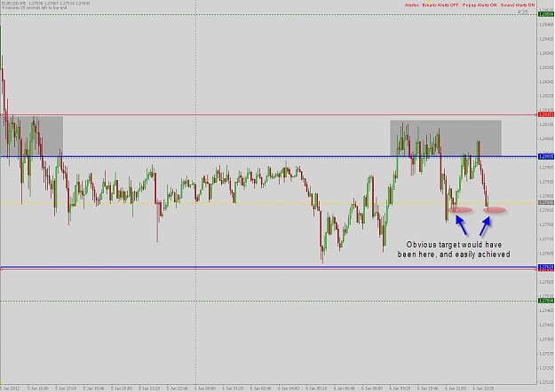This screenshot has width=555, height=392.
Task: Select the upper blue horizontal line
Action: 269,156
